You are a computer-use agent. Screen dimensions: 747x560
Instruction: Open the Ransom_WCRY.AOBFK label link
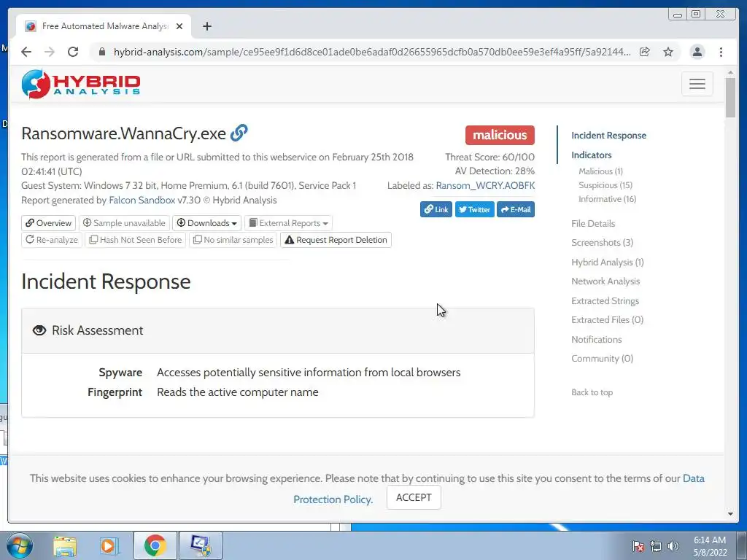point(485,185)
